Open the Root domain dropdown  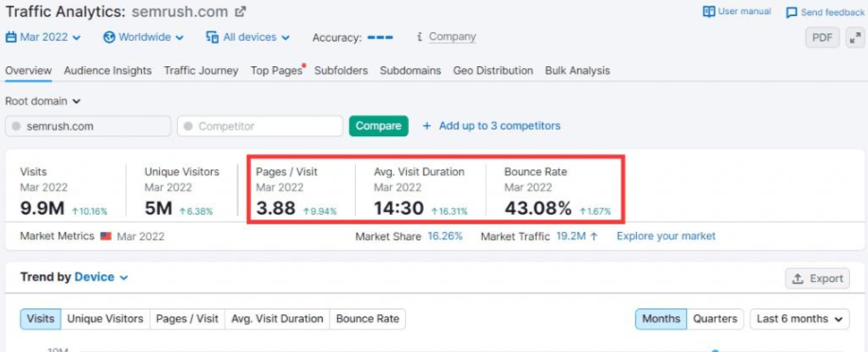[43, 101]
